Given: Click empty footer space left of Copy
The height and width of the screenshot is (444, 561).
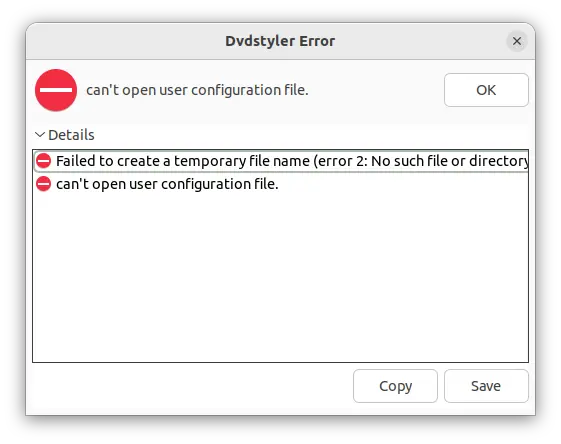Looking at the screenshot, I should [191, 386].
